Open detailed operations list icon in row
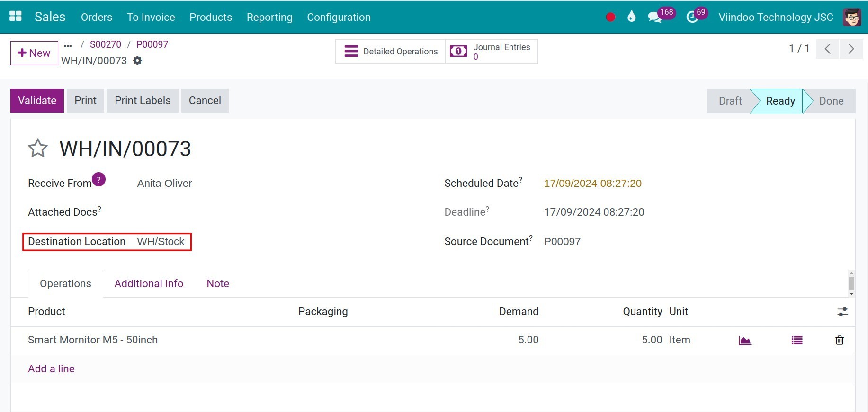The image size is (868, 412). point(797,340)
